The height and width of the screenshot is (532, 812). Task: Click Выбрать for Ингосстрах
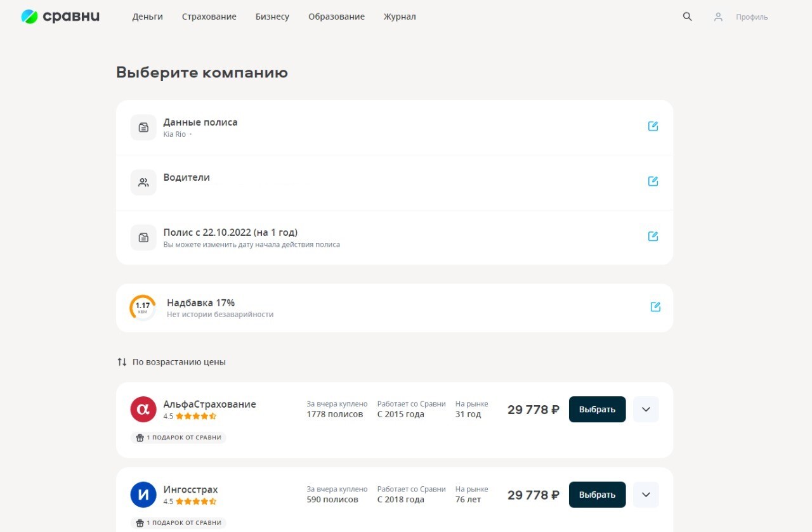(598, 495)
